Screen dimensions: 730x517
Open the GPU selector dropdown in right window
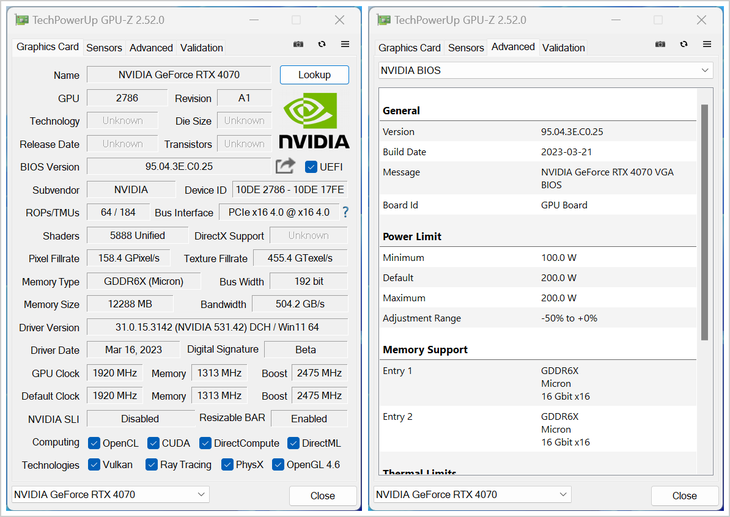[473, 494]
